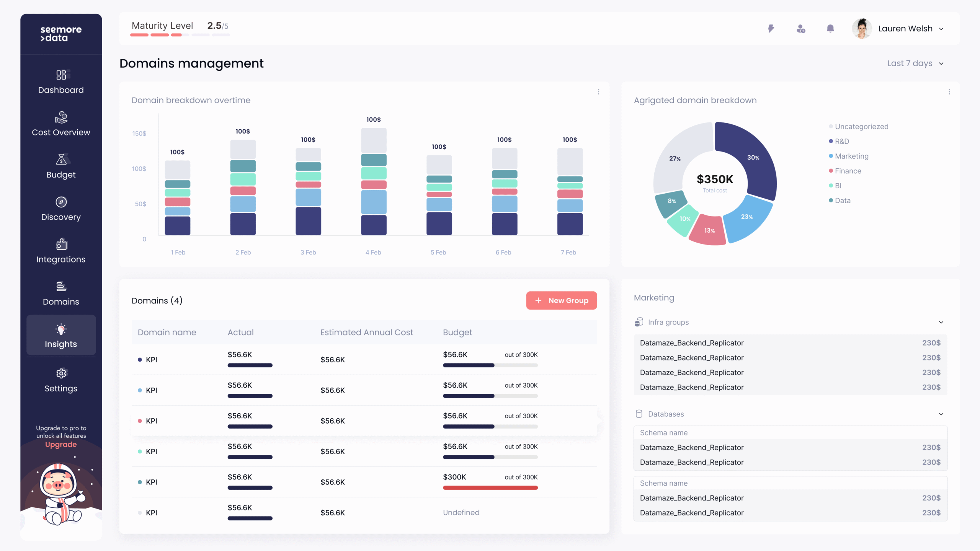Collapse the Databases section chevron
Screen dimensions: 980x551
click(x=941, y=414)
